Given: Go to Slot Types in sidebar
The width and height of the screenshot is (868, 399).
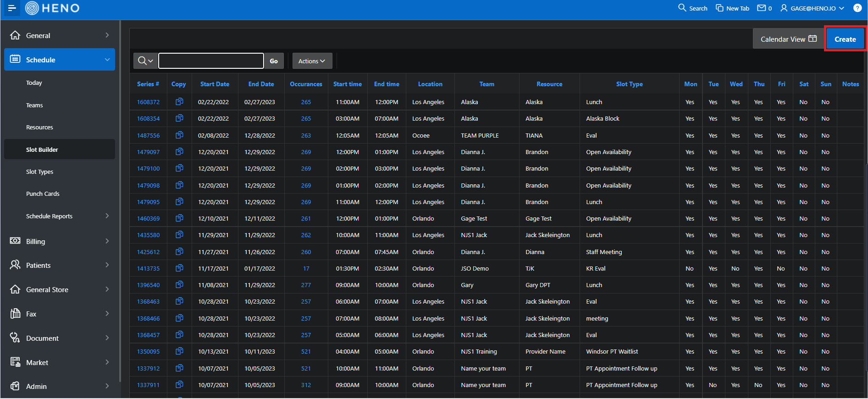Looking at the screenshot, I should [40, 172].
